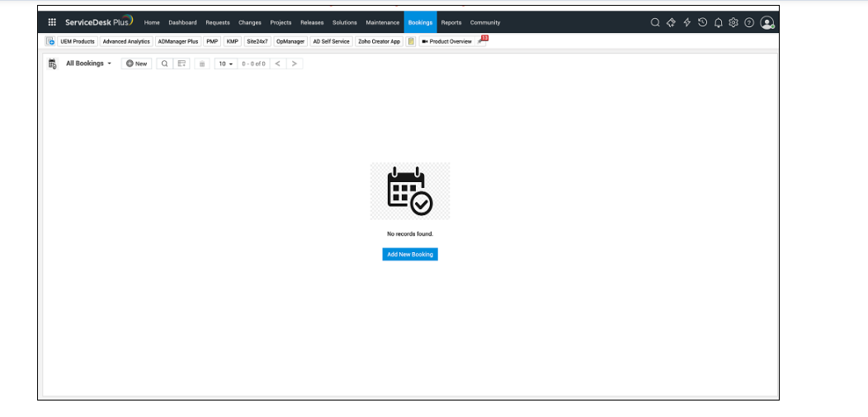Screen dimensions: 868x417
Task: Open the 10 per page dropdown
Action: [x=225, y=63]
